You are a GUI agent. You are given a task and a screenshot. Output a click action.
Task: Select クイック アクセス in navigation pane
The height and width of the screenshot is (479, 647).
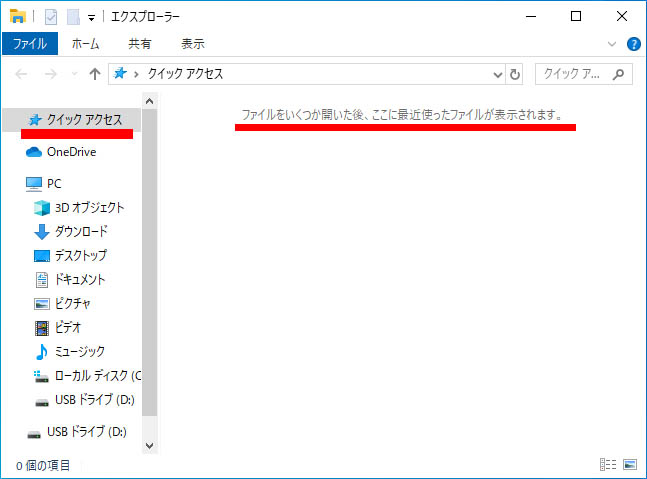point(72,120)
